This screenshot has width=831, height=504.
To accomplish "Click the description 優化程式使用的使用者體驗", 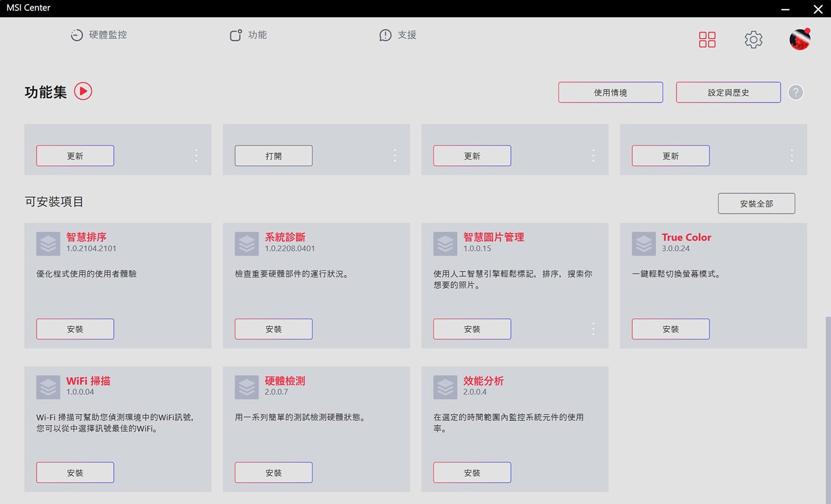I will 87,274.
